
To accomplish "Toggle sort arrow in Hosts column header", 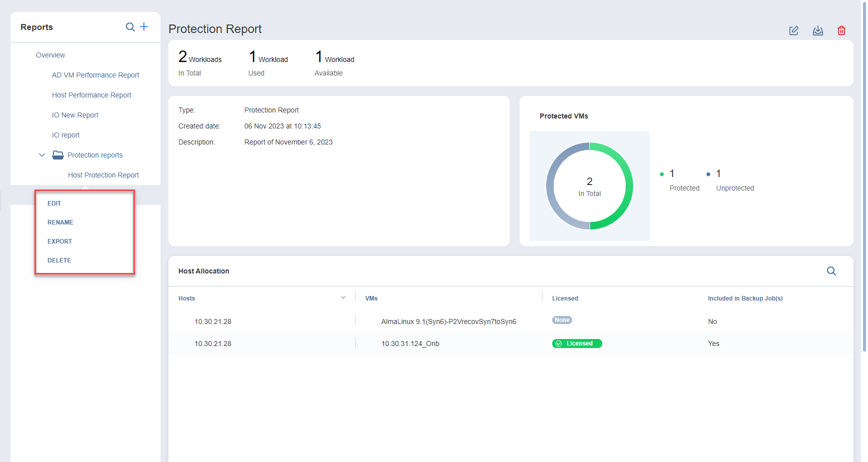I will (x=343, y=298).
